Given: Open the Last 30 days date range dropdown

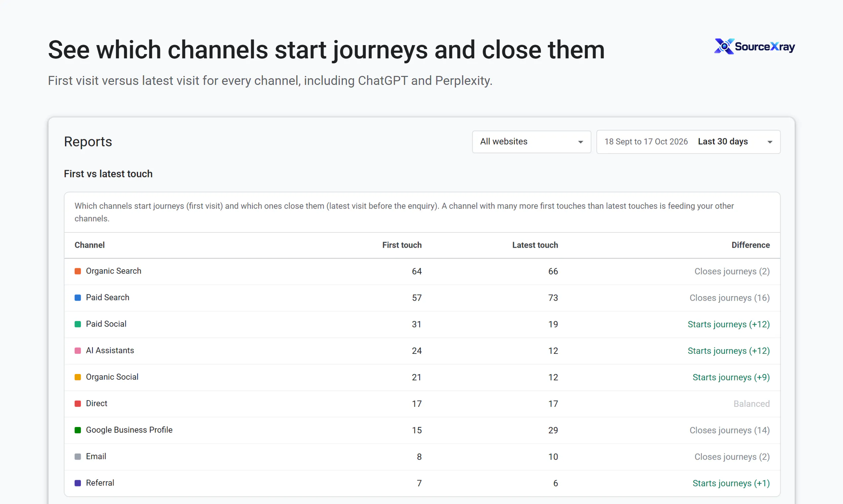Looking at the screenshot, I should pyautogui.click(x=688, y=142).
